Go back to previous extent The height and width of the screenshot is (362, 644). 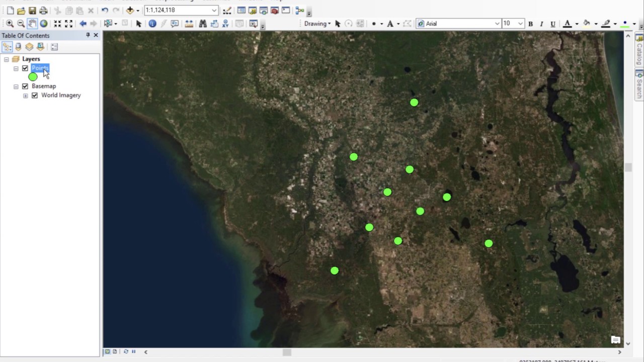(x=83, y=24)
